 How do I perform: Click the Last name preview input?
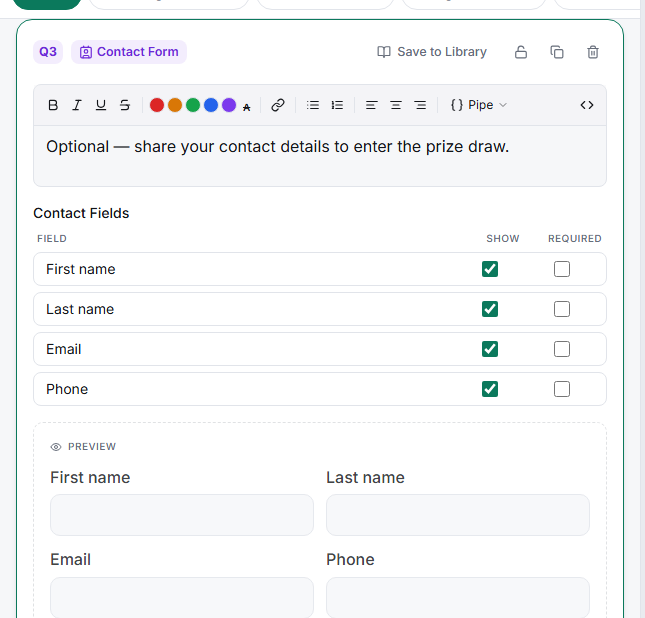(x=458, y=515)
